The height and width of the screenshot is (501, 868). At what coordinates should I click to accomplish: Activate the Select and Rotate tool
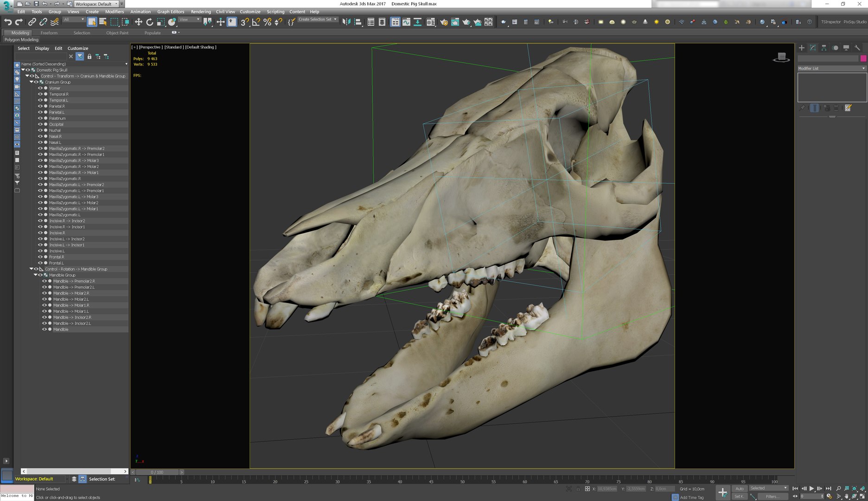(149, 22)
